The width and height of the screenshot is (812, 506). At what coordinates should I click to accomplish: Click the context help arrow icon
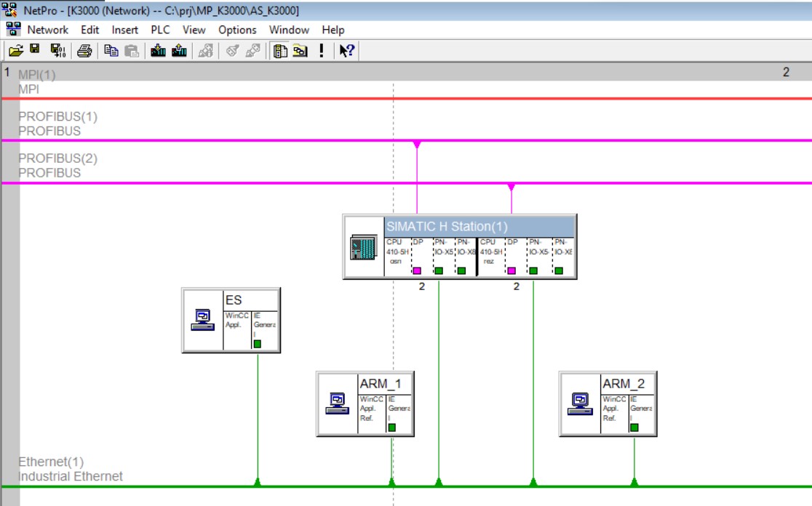(346, 51)
